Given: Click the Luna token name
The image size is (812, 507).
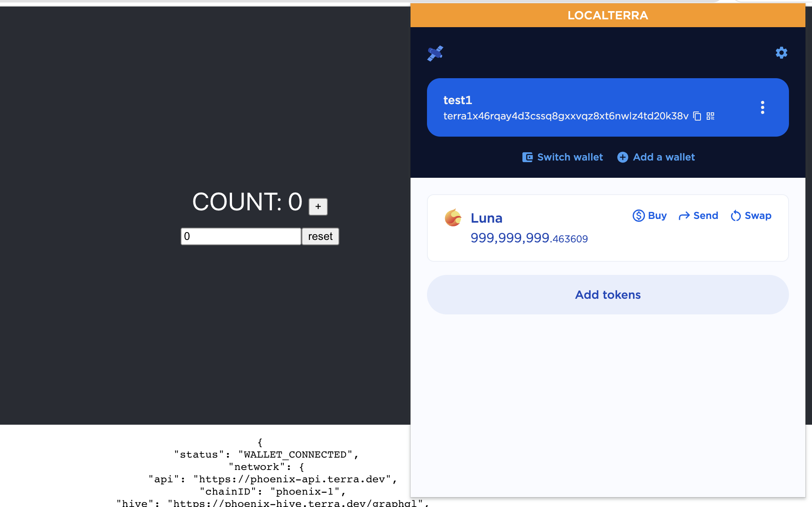Looking at the screenshot, I should pos(486,218).
